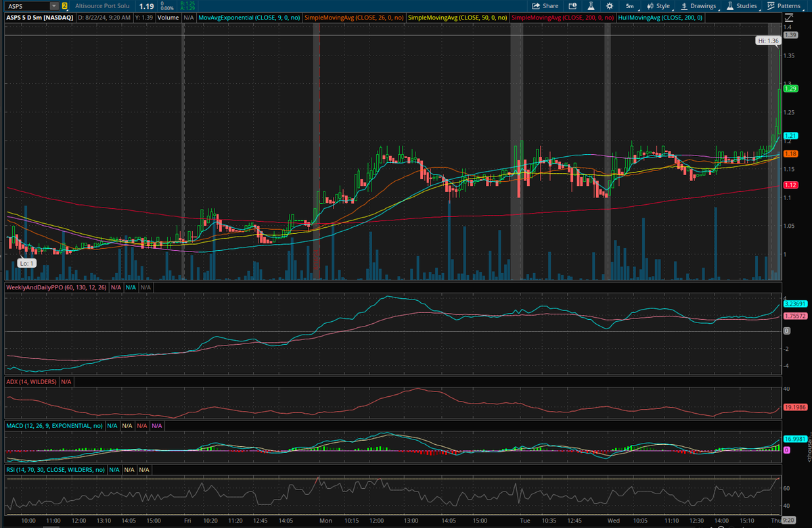
Task: Click the bid price B: 1.25
Action: point(186,3)
